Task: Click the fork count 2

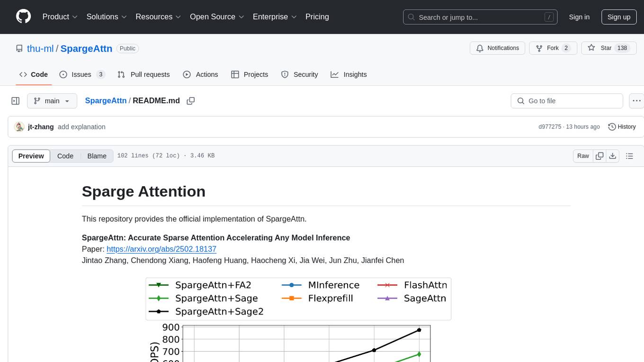Action: coord(566,48)
